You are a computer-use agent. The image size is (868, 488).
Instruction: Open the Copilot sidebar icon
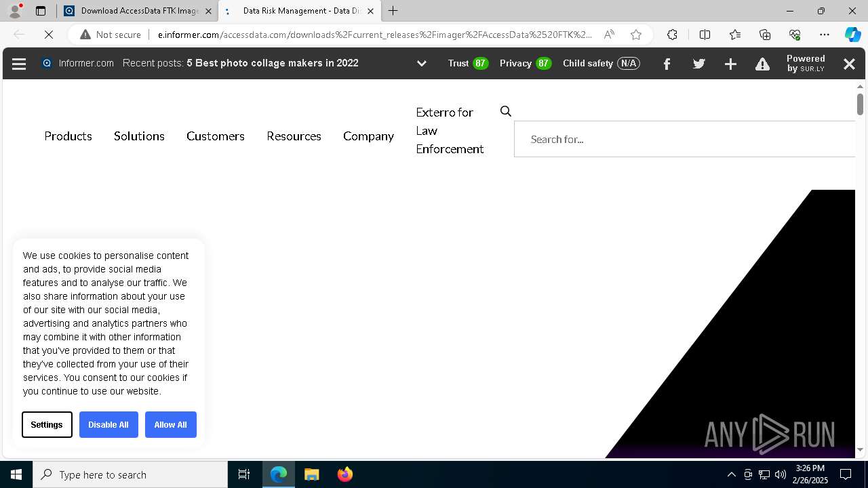(x=852, y=35)
